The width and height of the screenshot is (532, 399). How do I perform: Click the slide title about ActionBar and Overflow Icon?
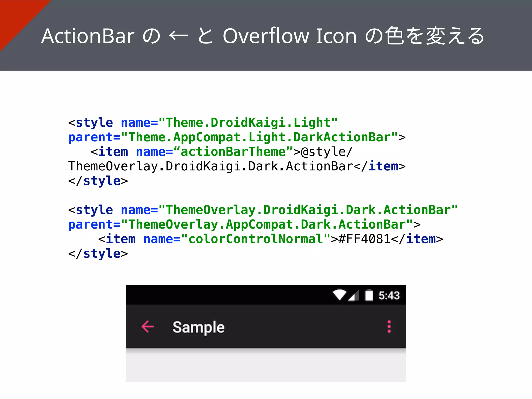(x=263, y=36)
